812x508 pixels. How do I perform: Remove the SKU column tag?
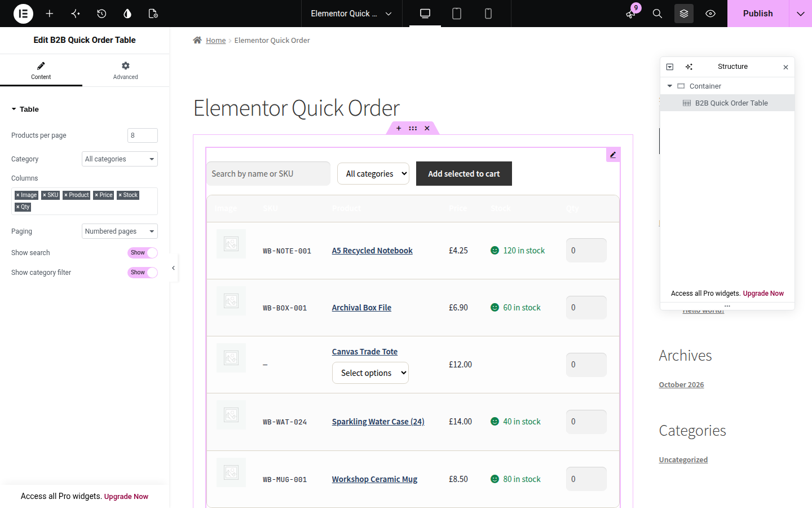tap(45, 195)
